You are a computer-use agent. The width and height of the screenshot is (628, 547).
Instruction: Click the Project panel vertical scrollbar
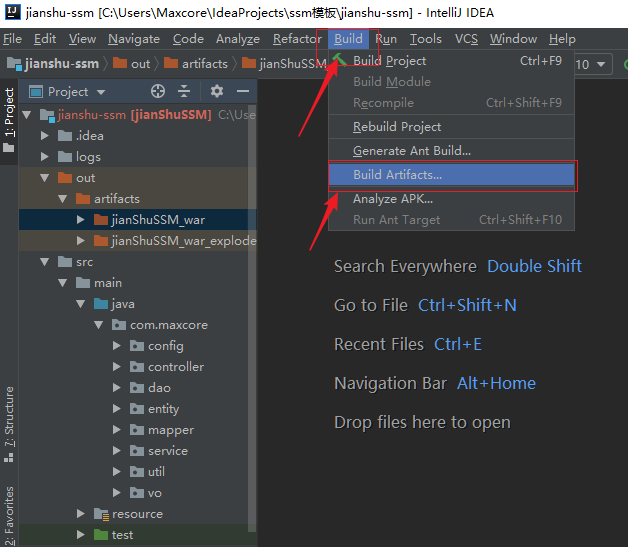252,318
